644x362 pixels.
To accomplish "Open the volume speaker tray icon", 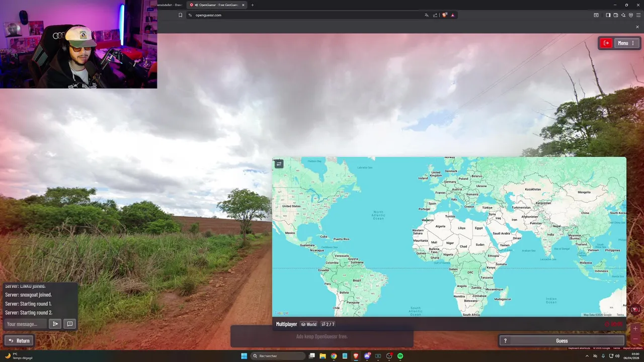I will [x=617, y=356].
